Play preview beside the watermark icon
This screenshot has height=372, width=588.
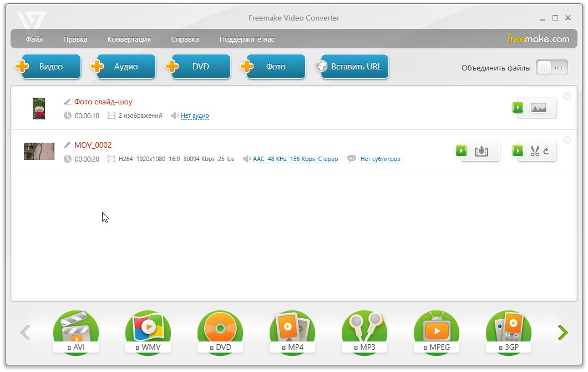pos(462,151)
